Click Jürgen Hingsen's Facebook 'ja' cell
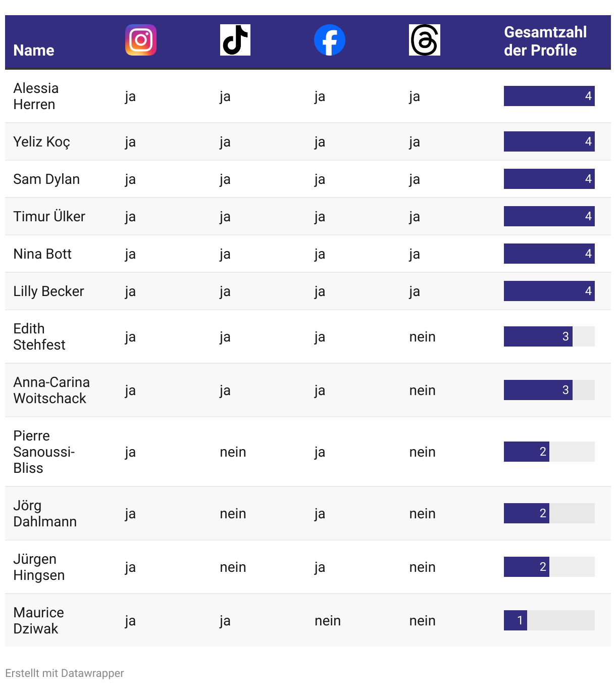This screenshot has height=685, width=616. coord(320,567)
